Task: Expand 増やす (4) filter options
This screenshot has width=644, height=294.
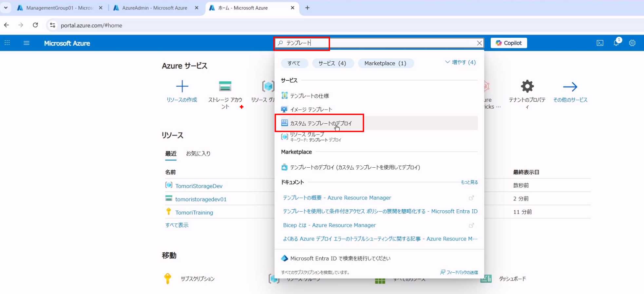Action: click(460, 62)
